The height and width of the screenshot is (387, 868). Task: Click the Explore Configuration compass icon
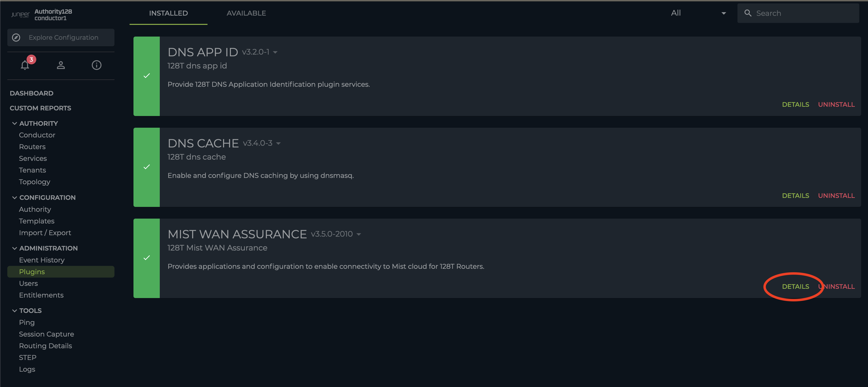pos(16,38)
